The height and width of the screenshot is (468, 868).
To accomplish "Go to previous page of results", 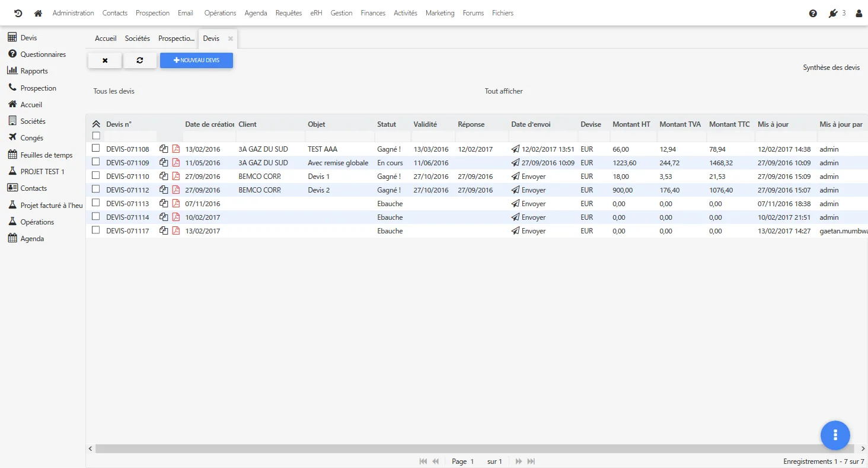I will click(436, 461).
